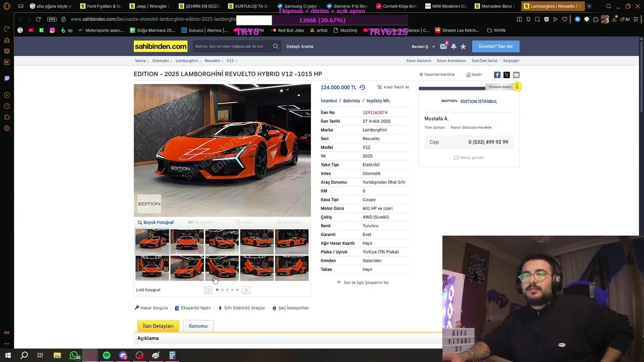Go to previous thumbnail page arrow

click(x=208, y=290)
